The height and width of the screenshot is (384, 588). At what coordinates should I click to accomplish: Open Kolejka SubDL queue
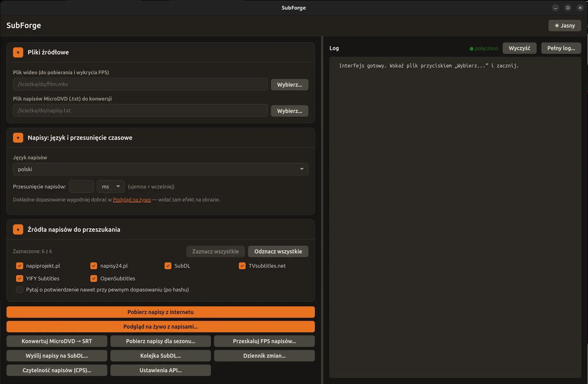161,356
